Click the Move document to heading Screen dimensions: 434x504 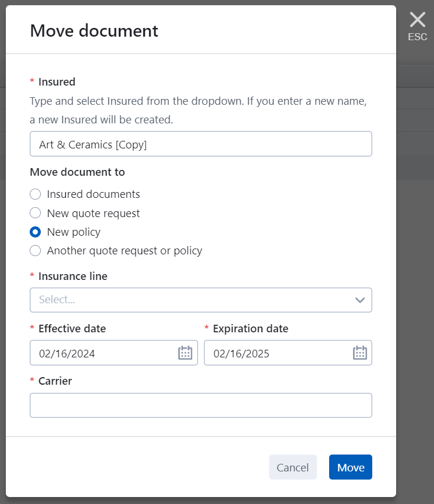tap(77, 172)
